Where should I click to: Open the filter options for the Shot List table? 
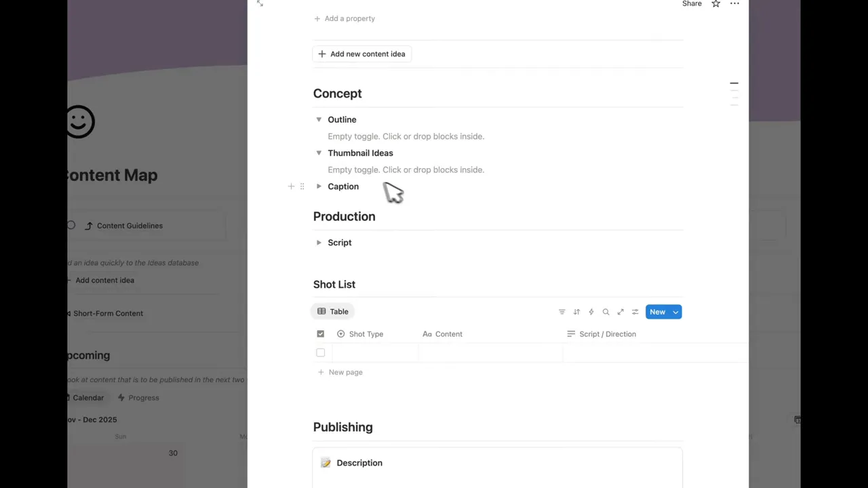(x=561, y=312)
